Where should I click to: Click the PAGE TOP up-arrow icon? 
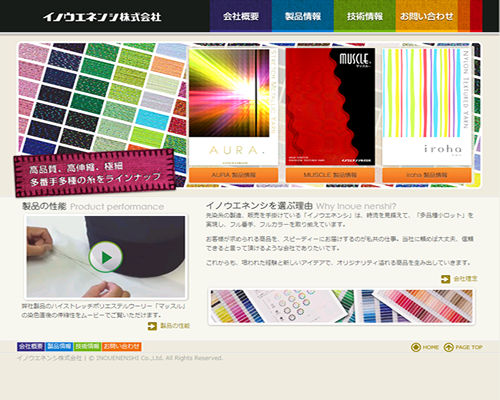point(449,347)
